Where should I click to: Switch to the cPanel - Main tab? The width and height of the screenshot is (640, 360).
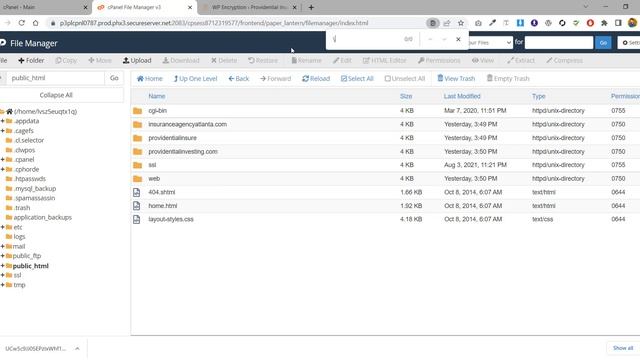tap(44, 7)
